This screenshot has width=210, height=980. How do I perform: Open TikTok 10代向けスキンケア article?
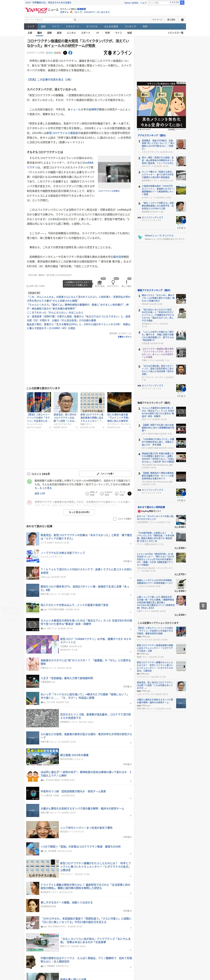pos(86,571)
